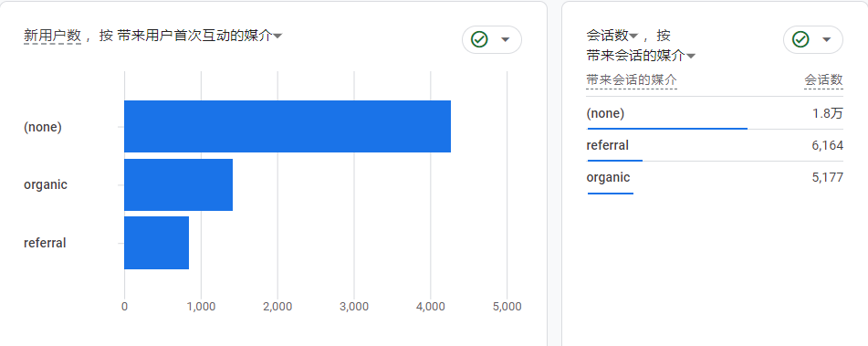The image size is (868, 346).
Task: Click the 会话数 column header in table
Action: pyautogui.click(x=823, y=81)
